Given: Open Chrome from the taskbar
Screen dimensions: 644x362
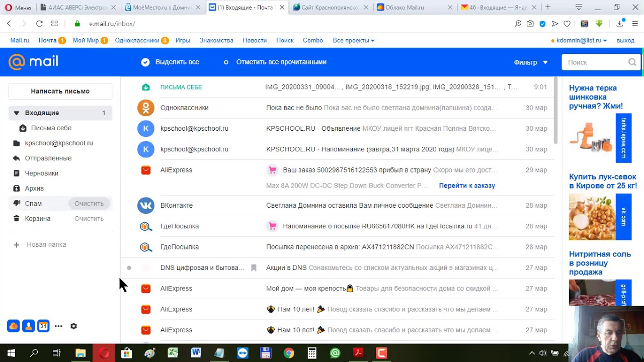Looking at the screenshot, I should click(289, 353).
